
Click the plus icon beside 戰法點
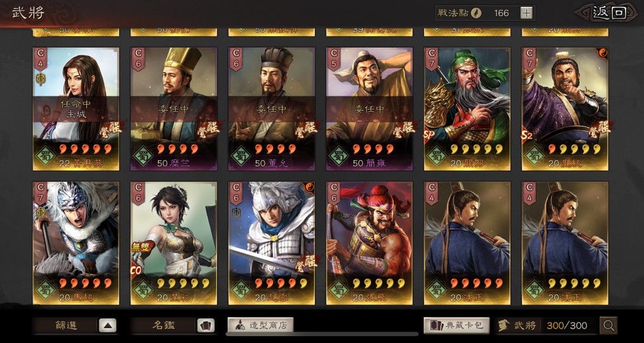(526, 13)
